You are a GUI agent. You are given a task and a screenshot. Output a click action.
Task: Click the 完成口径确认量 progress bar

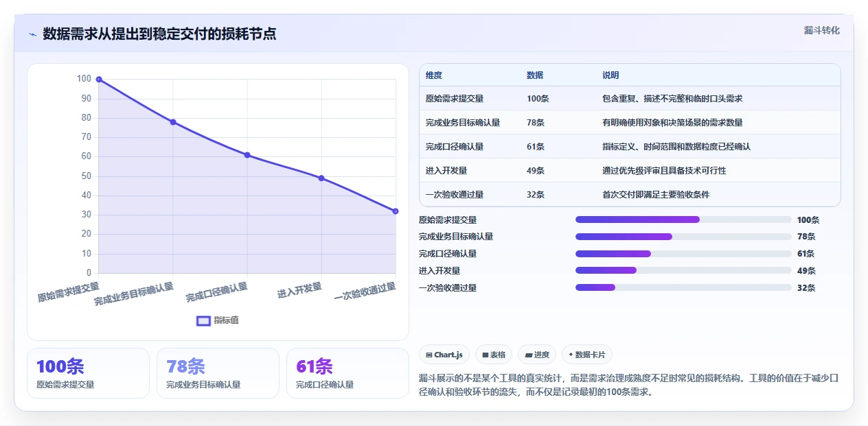[x=683, y=254]
